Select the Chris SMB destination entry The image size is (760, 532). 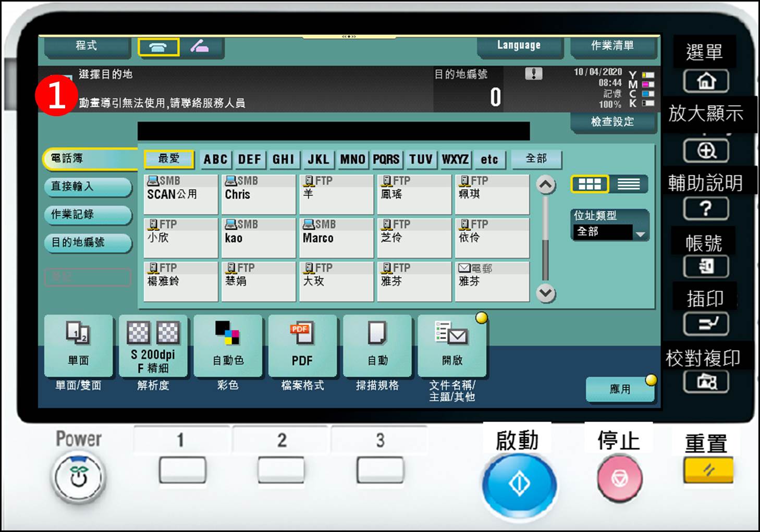pyautogui.click(x=259, y=194)
